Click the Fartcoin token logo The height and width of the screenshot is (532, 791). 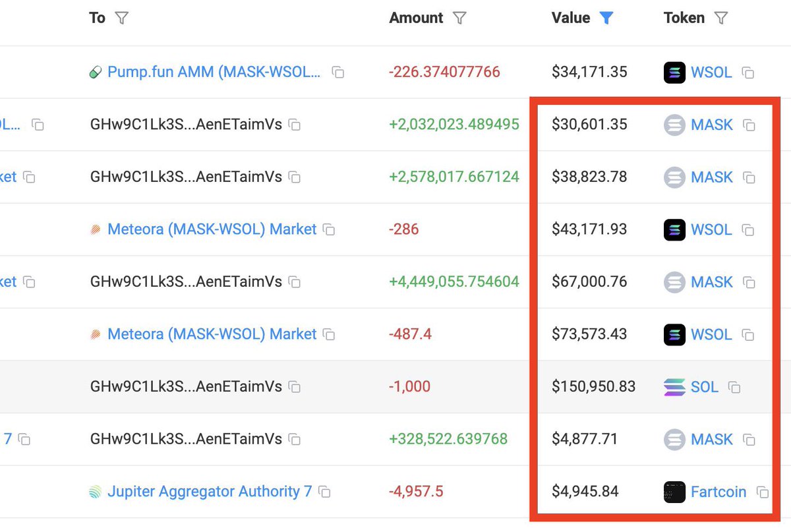[674, 492]
